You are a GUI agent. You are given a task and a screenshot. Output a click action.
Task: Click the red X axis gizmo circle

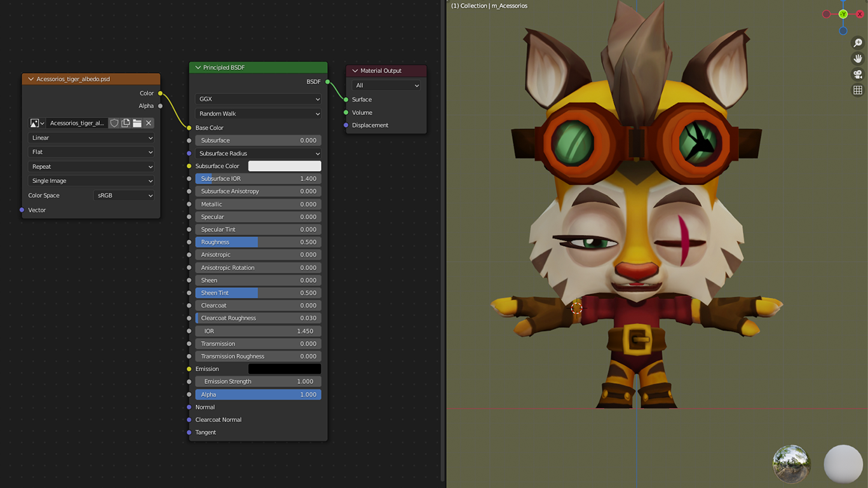coord(860,14)
